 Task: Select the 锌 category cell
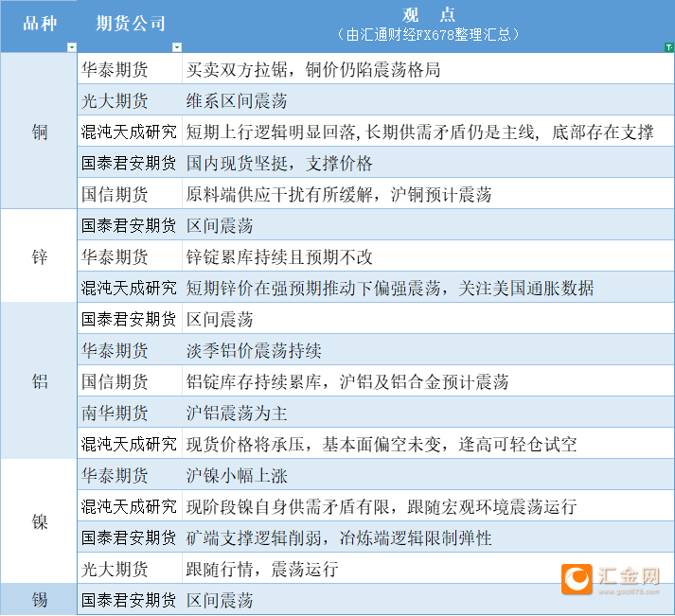click(39, 255)
